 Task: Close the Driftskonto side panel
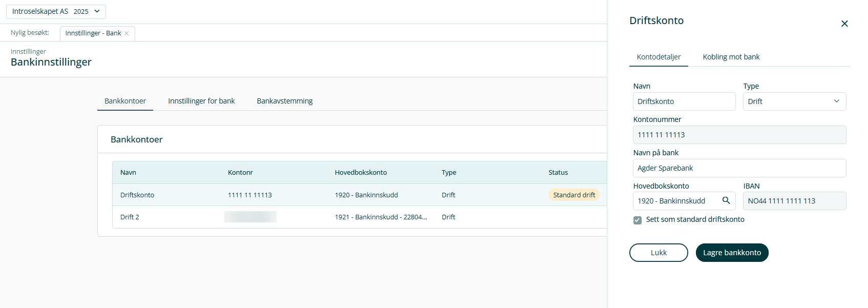[x=844, y=24]
